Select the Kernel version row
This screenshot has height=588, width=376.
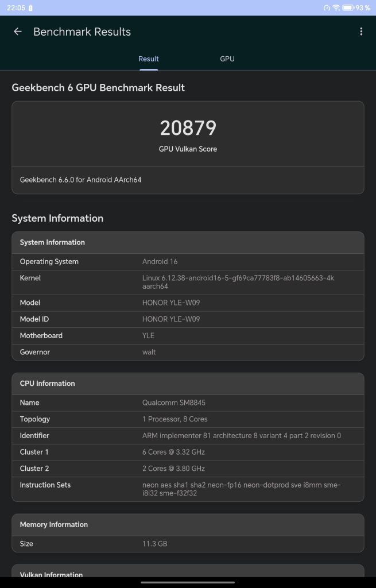[x=188, y=282]
